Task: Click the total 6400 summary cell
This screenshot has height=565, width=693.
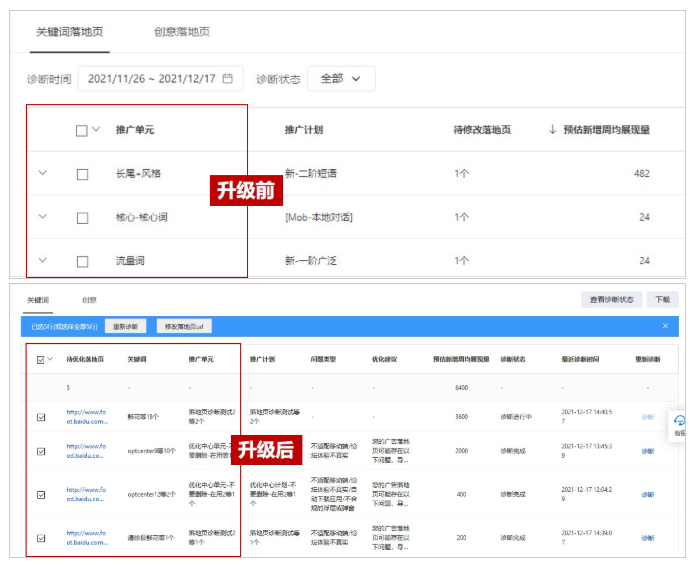Action: click(x=461, y=388)
